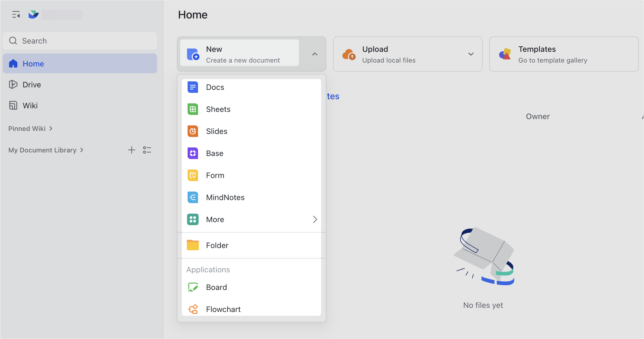Collapse the left sidebar
The image size is (644, 339).
16,14
